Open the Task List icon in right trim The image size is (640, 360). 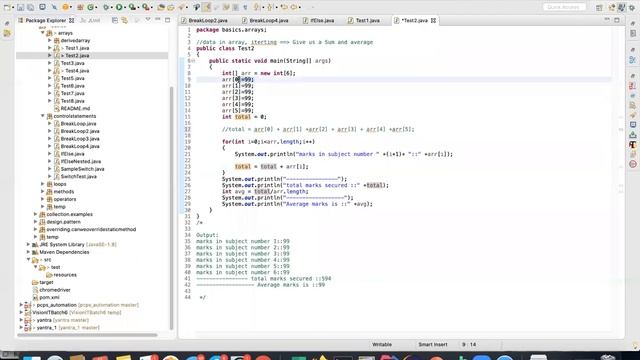point(633,33)
